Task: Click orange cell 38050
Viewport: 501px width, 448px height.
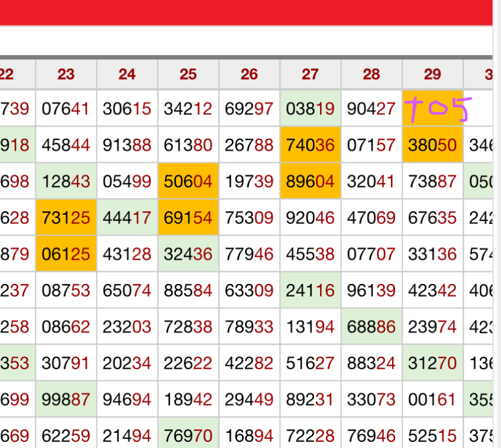Action: point(433,145)
